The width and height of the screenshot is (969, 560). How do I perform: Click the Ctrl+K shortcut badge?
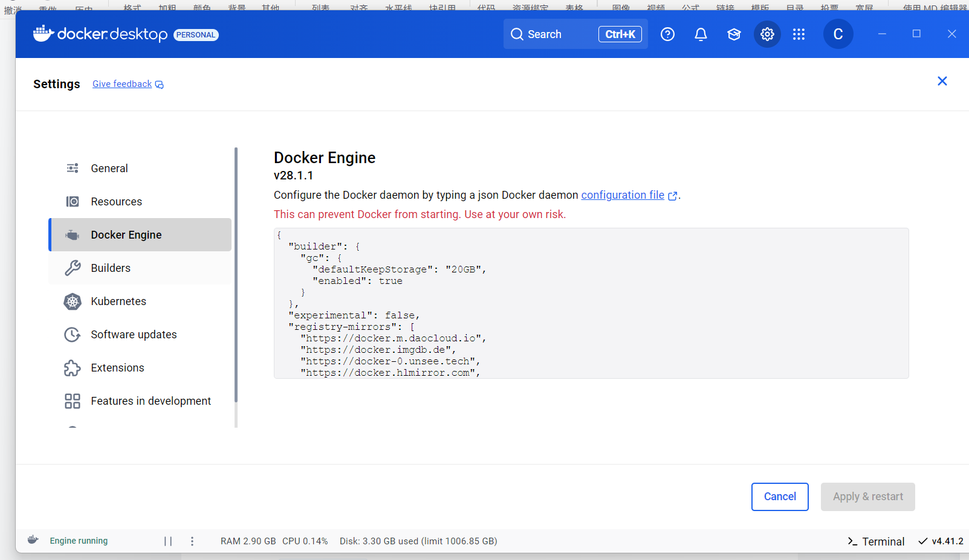[x=620, y=34]
